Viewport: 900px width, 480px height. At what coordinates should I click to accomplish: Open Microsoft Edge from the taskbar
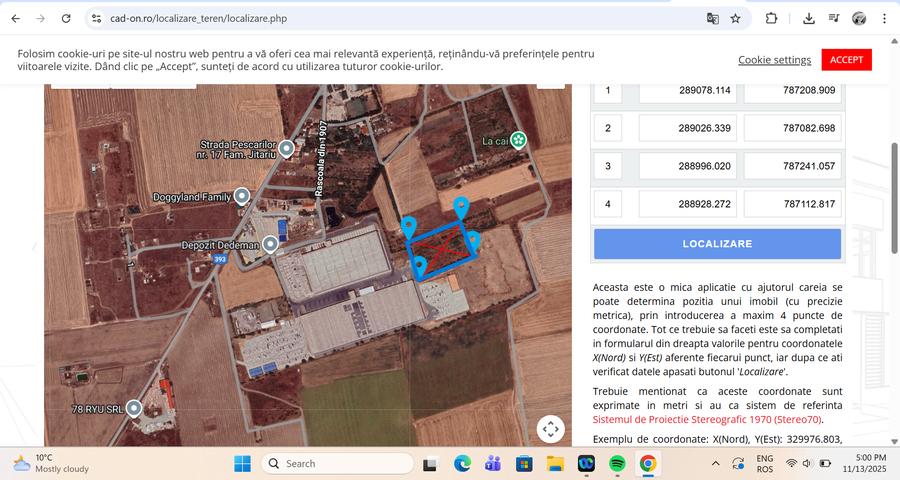pos(462,463)
